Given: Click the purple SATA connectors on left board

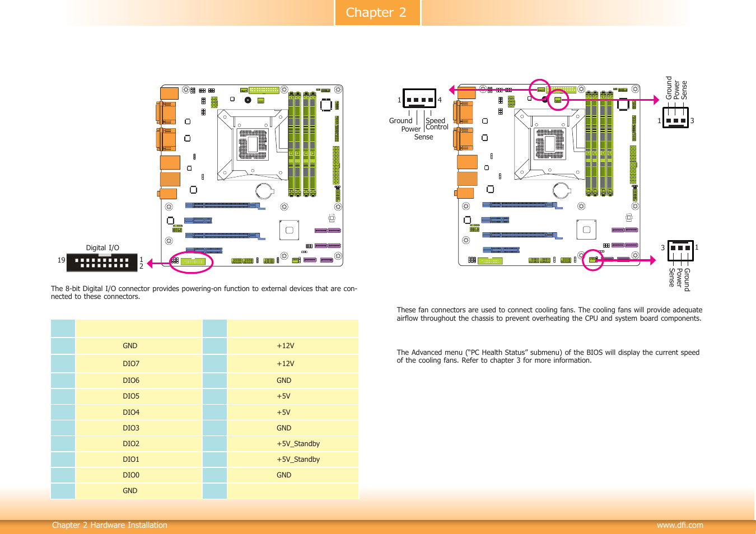Looking at the screenshot, I should point(328,245).
